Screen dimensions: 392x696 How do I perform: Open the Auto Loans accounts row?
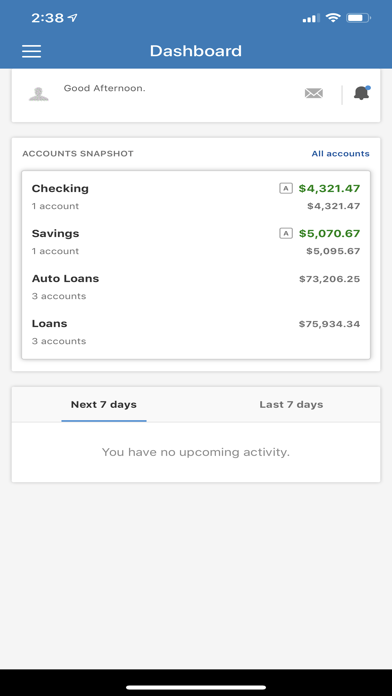point(196,287)
